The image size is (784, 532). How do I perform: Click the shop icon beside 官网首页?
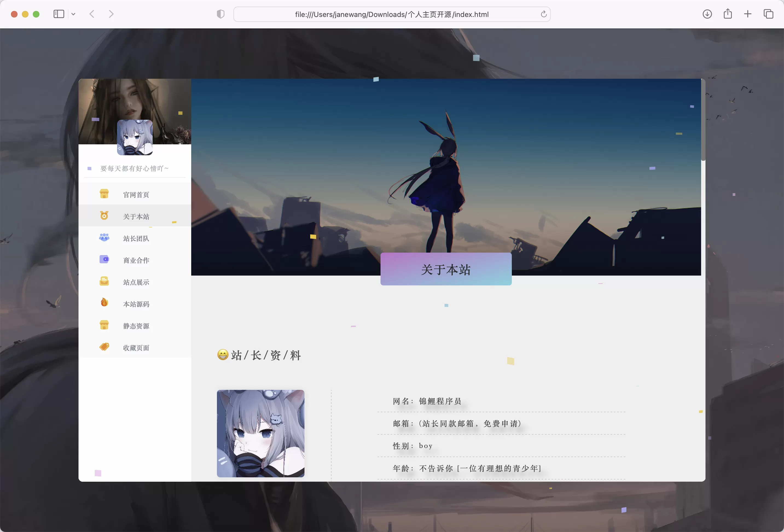click(x=104, y=194)
